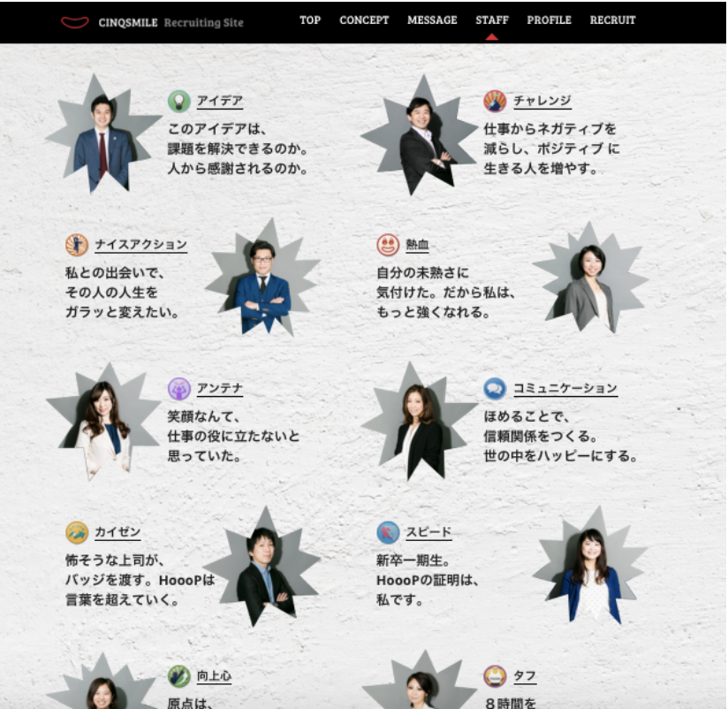Select the MESSAGE menu item

click(x=432, y=20)
